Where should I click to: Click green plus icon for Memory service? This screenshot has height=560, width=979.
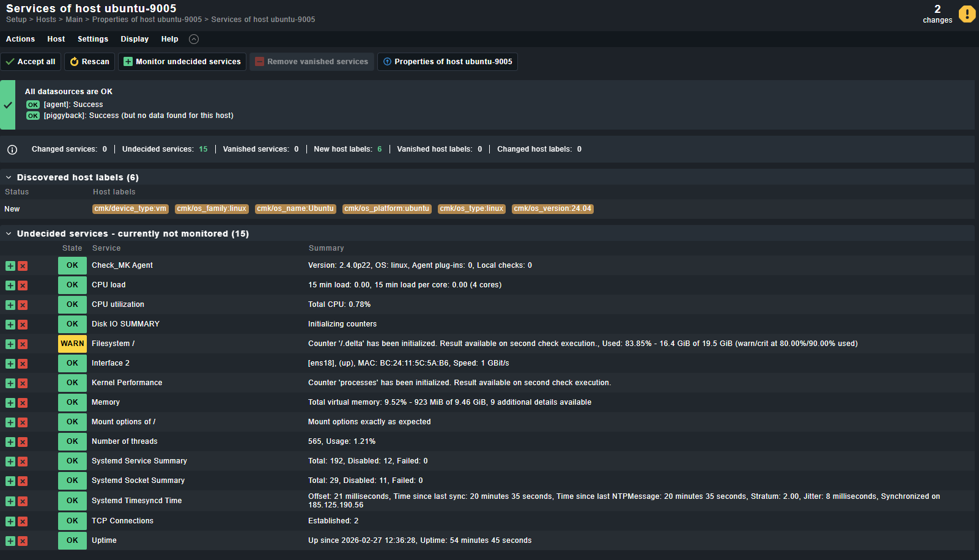(10, 403)
